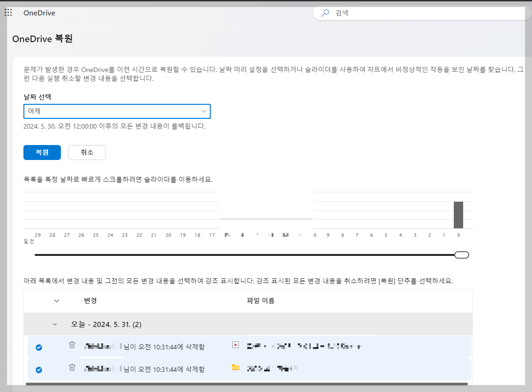This screenshot has height=392, width=532.
Task: Click the blue 복원 button
Action: point(42,152)
